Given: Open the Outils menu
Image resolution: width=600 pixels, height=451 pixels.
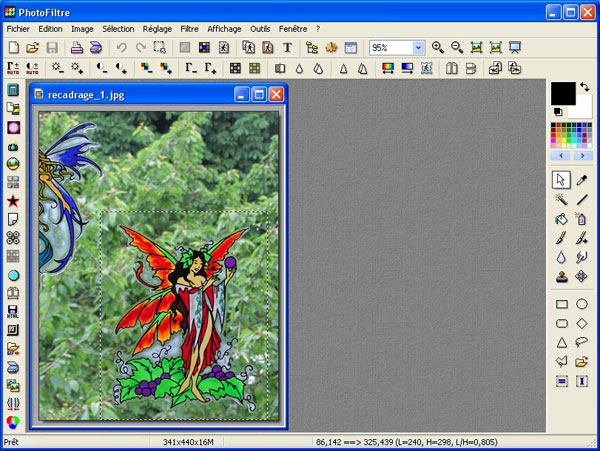Looking at the screenshot, I should (260, 29).
